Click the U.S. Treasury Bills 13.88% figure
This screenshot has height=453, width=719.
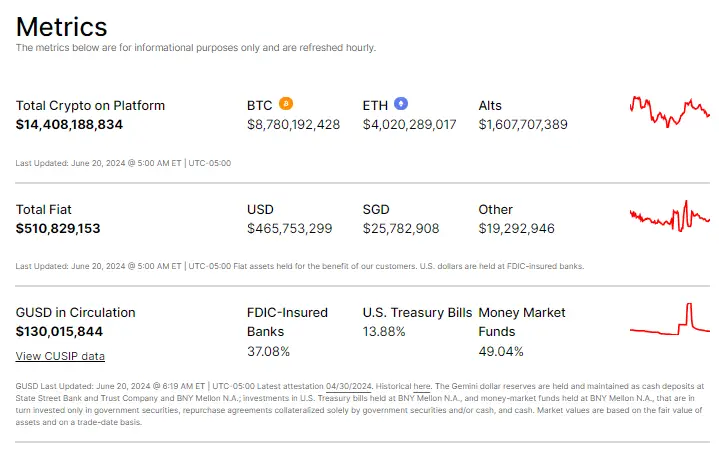pos(384,331)
